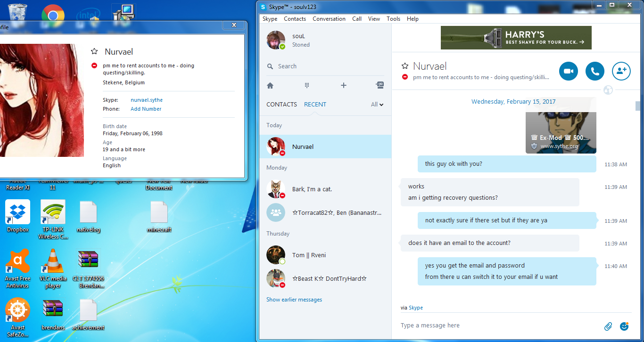Open the Help menu

[413, 19]
